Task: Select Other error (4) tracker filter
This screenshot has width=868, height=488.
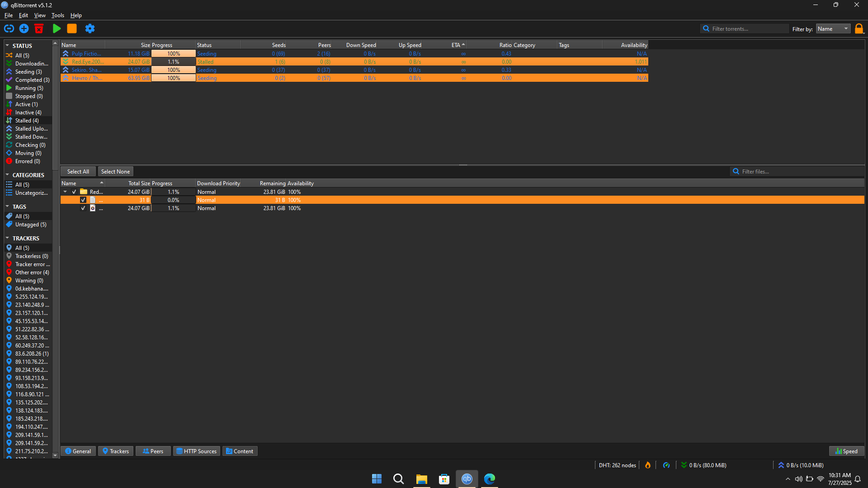Action: coord(28,272)
